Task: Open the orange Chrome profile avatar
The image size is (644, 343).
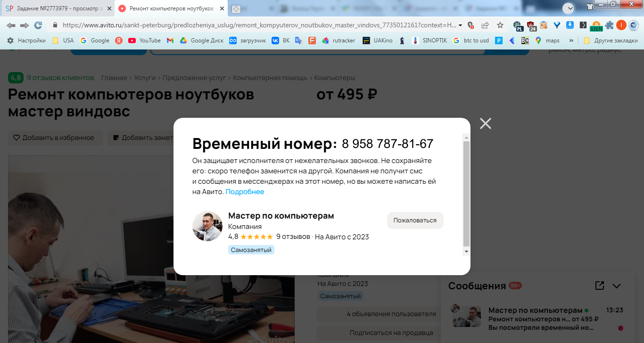Action: pyautogui.click(x=621, y=25)
